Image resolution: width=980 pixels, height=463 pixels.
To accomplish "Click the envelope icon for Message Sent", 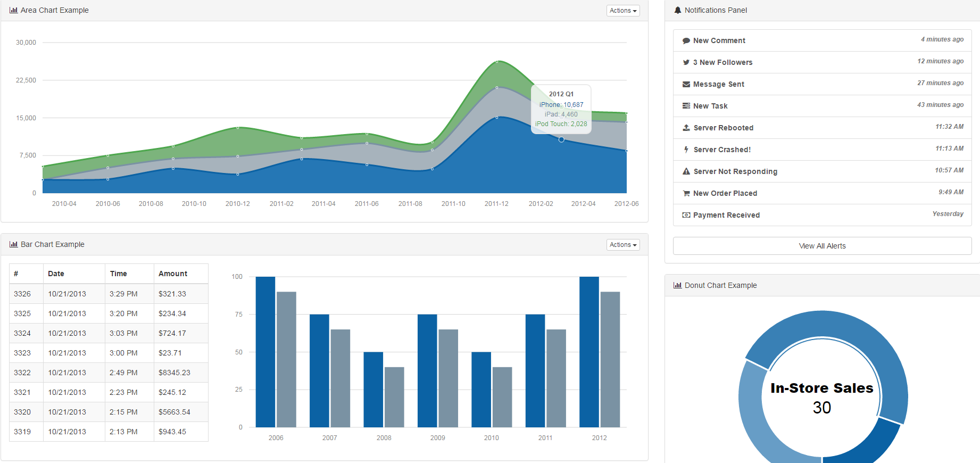I will [x=686, y=84].
